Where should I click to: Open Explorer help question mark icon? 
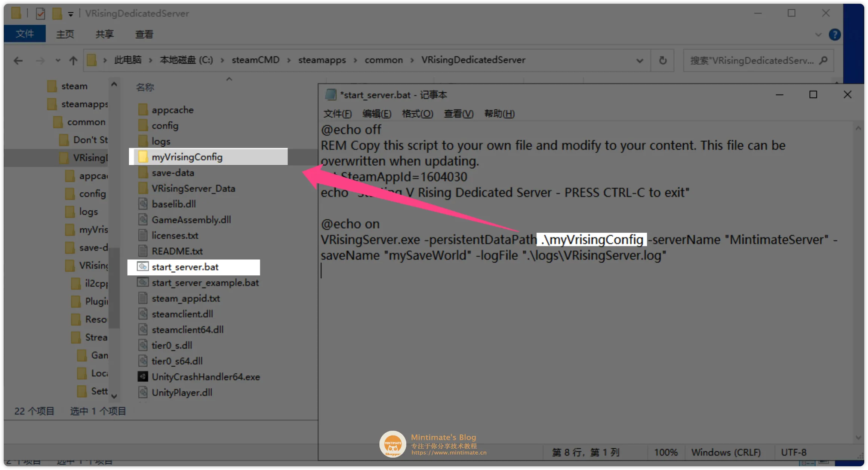[x=834, y=35]
